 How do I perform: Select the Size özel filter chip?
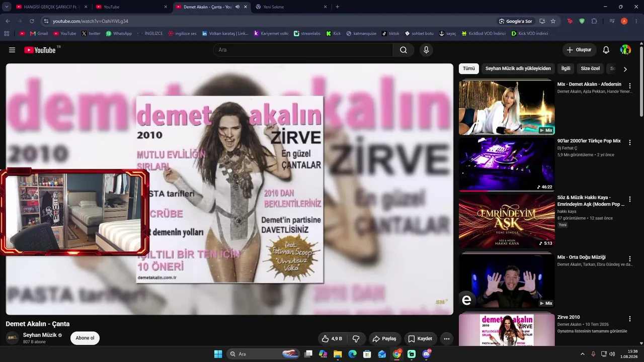pyautogui.click(x=590, y=68)
